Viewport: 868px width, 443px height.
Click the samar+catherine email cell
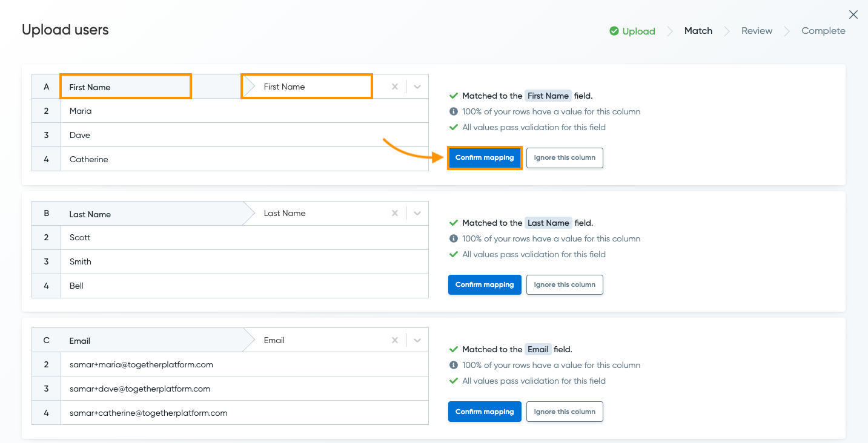click(x=245, y=413)
